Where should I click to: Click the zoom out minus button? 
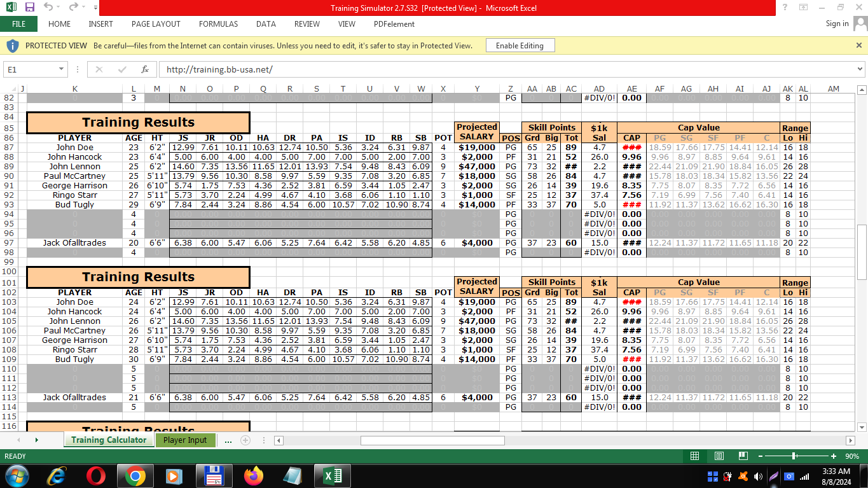[762, 456]
